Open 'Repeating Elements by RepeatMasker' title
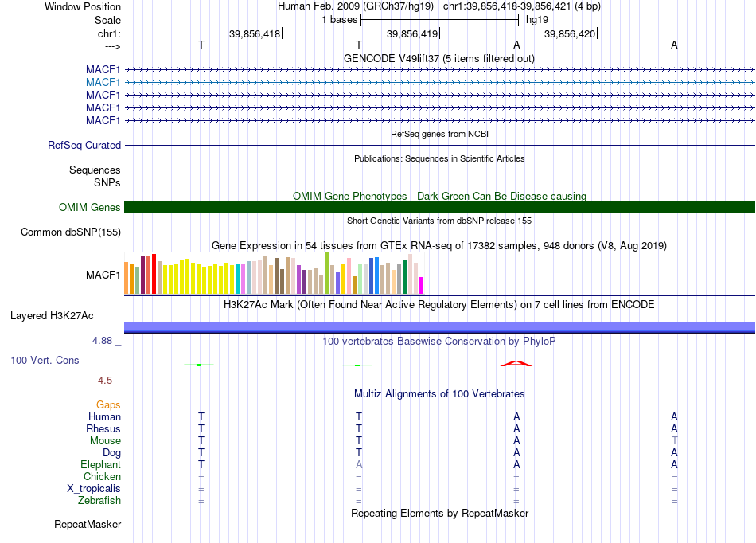 439,513
